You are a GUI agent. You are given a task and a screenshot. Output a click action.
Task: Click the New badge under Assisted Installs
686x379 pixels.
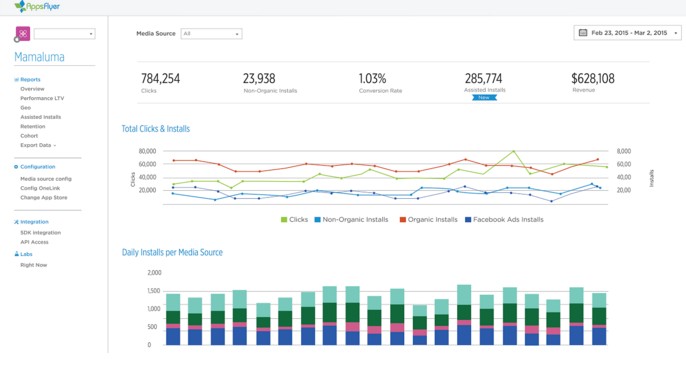pyautogui.click(x=484, y=98)
